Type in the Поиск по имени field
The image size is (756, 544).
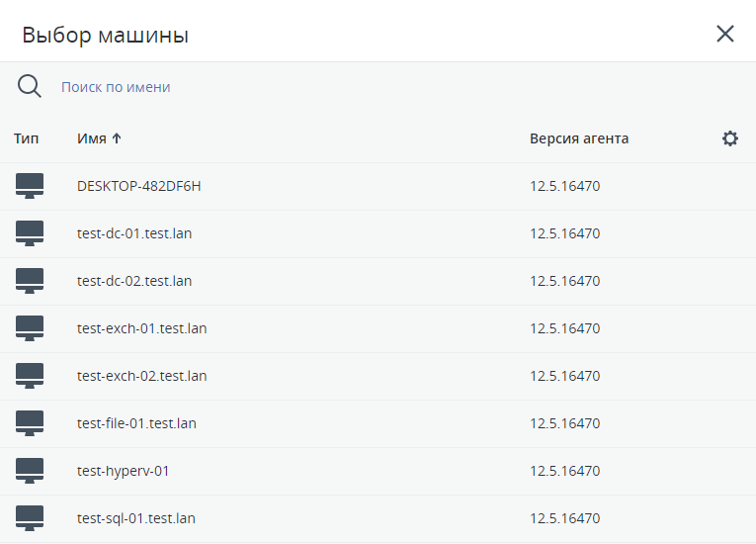(296, 87)
